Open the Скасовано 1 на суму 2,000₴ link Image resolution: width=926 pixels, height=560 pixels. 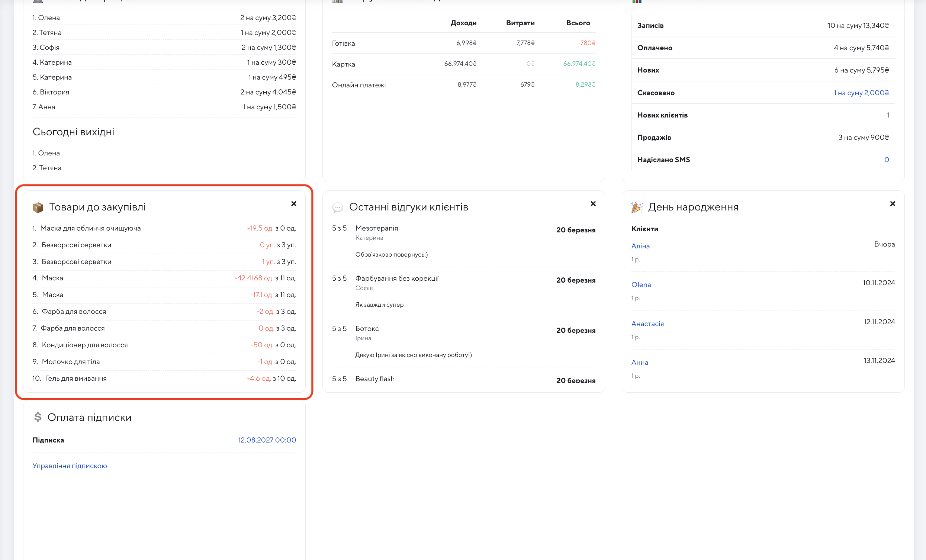[x=861, y=93]
